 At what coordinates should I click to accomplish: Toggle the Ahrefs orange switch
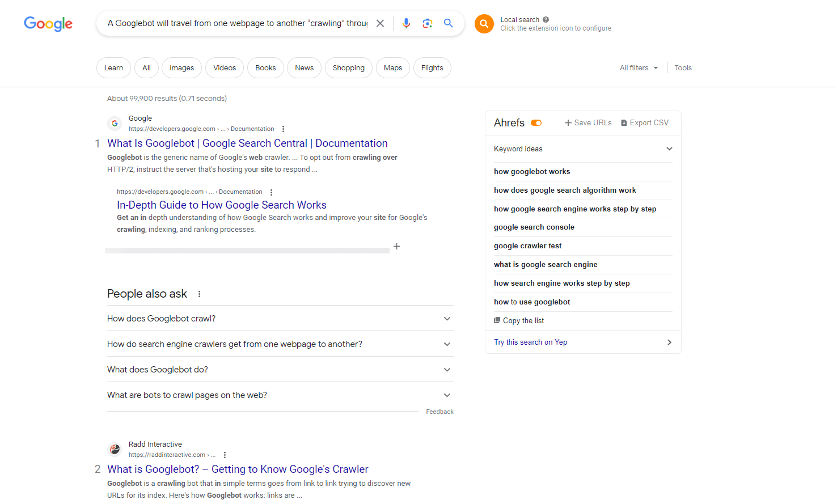(x=536, y=123)
